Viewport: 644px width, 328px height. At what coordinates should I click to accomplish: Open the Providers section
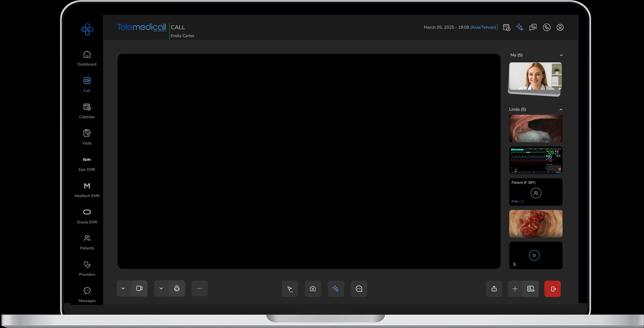pos(87,269)
